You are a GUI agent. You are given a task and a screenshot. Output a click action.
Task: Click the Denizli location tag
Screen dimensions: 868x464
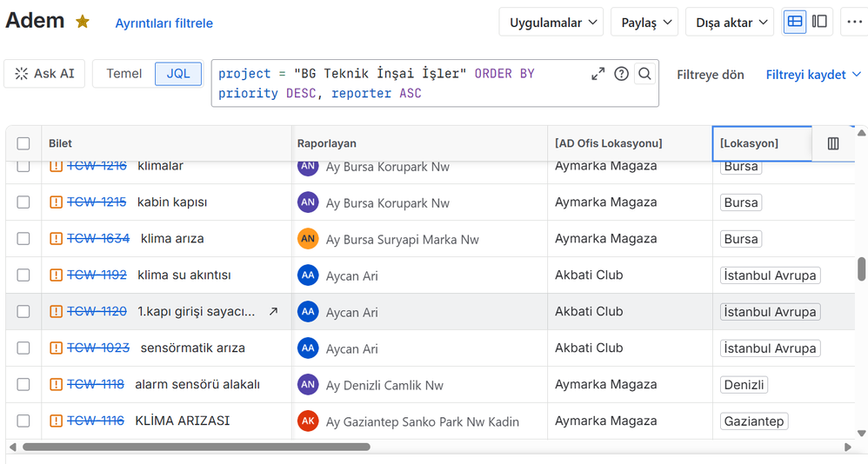[744, 384]
